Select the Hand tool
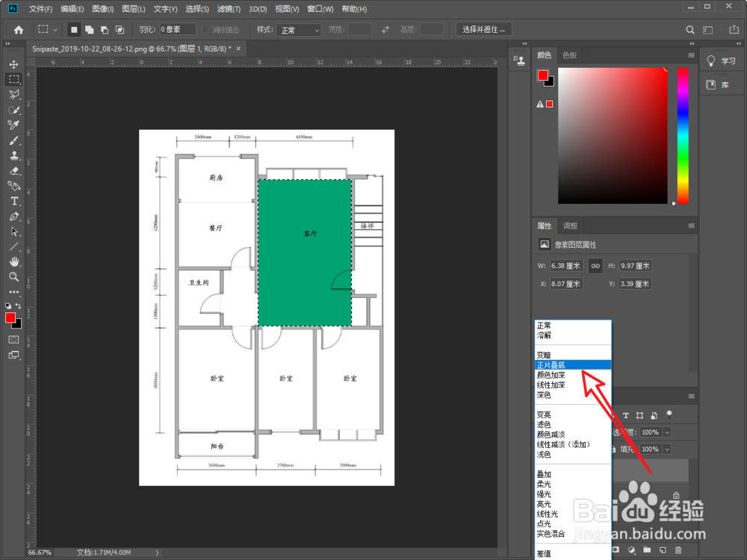This screenshot has width=747, height=560. click(13, 261)
